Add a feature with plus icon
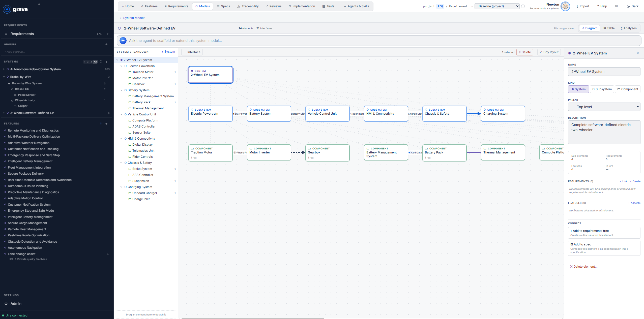This screenshot has height=319, width=644. (x=106, y=124)
